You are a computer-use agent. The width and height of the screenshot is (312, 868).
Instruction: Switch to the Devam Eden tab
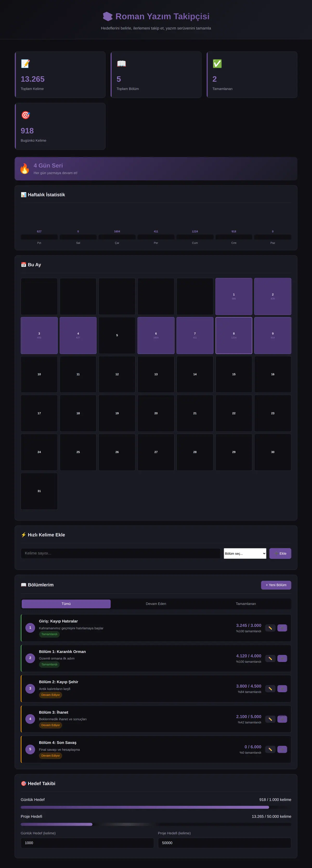click(156, 604)
